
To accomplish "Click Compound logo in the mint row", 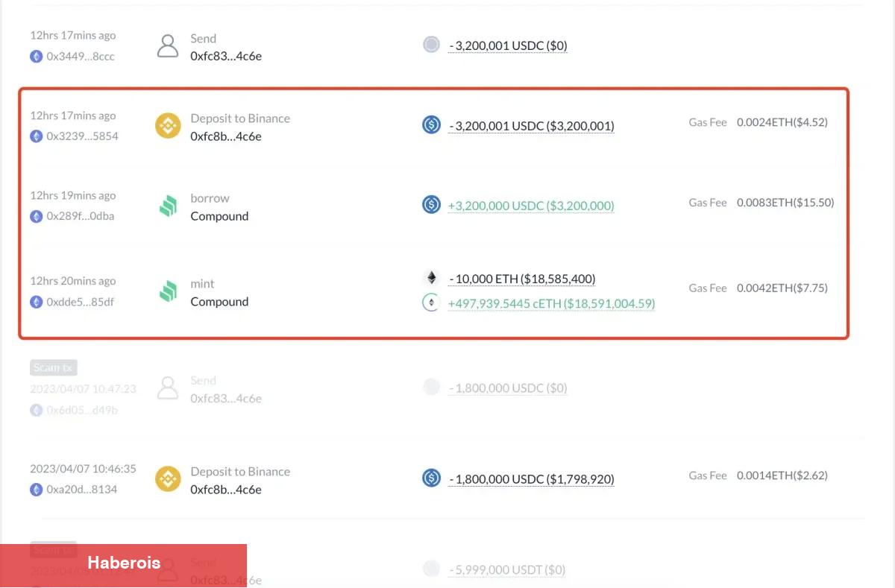I will point(168,292).
